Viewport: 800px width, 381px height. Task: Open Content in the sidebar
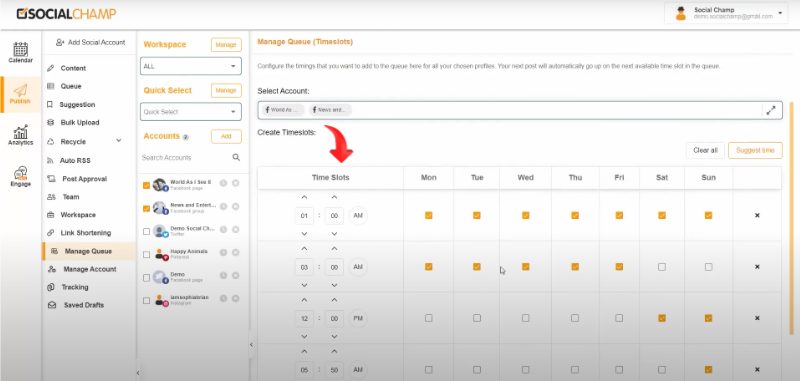(x=73, y=68)
